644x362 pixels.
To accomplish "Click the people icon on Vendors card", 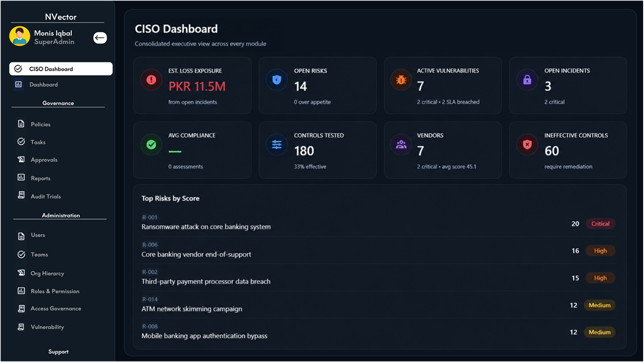I will [x=401, y=145].
